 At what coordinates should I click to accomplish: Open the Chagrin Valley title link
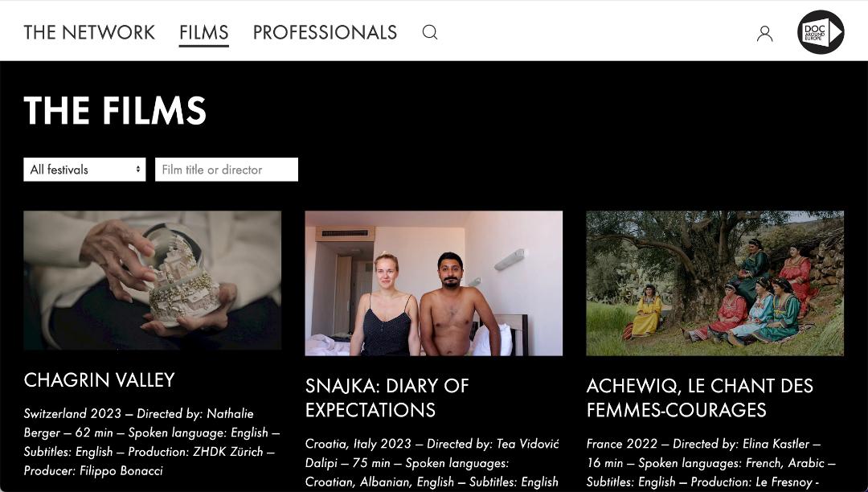pos(99,380)
